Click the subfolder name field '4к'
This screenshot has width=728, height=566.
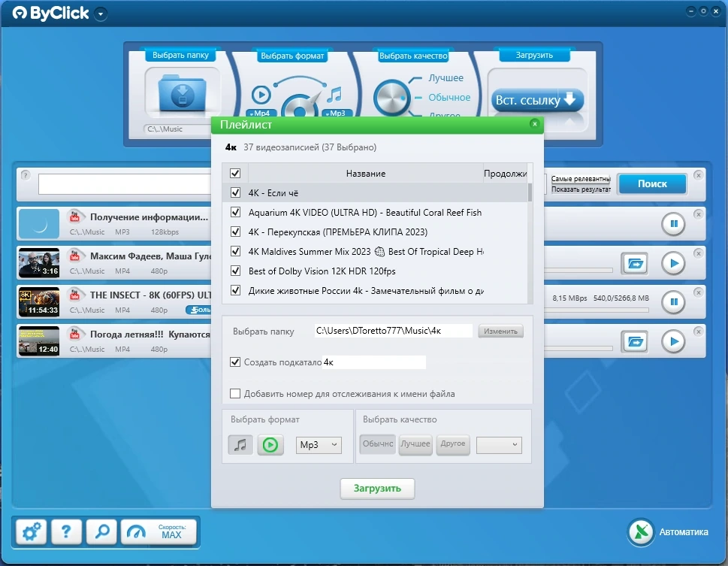[x=374, y=362]
